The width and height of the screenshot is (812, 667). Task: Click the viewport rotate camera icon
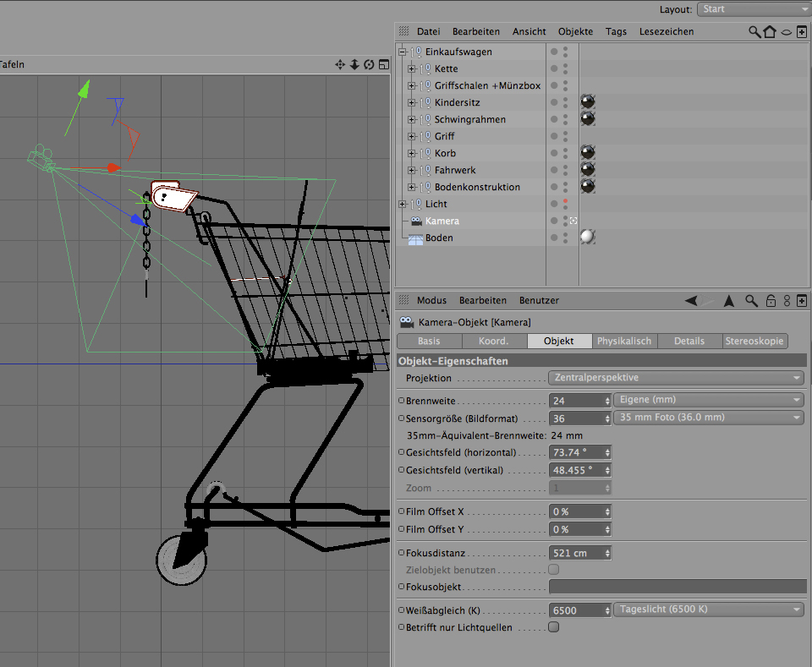point(369,64)
